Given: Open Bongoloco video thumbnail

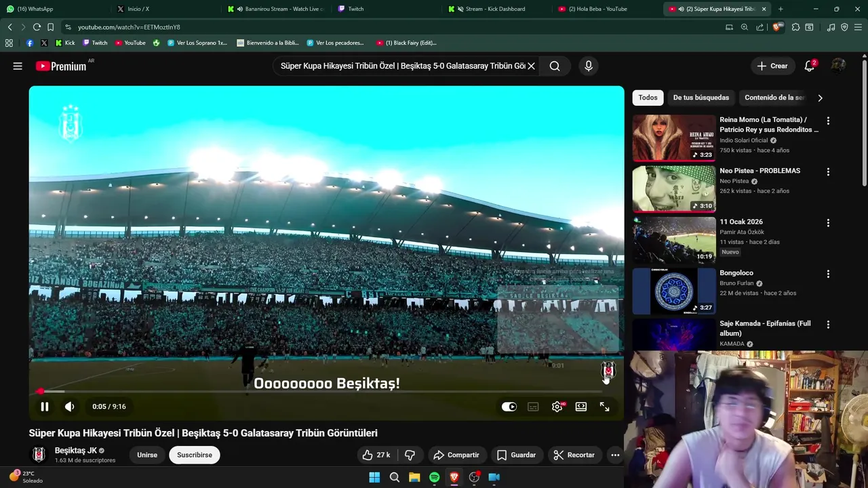Looking at the screenshot, I should pos(674,291).
